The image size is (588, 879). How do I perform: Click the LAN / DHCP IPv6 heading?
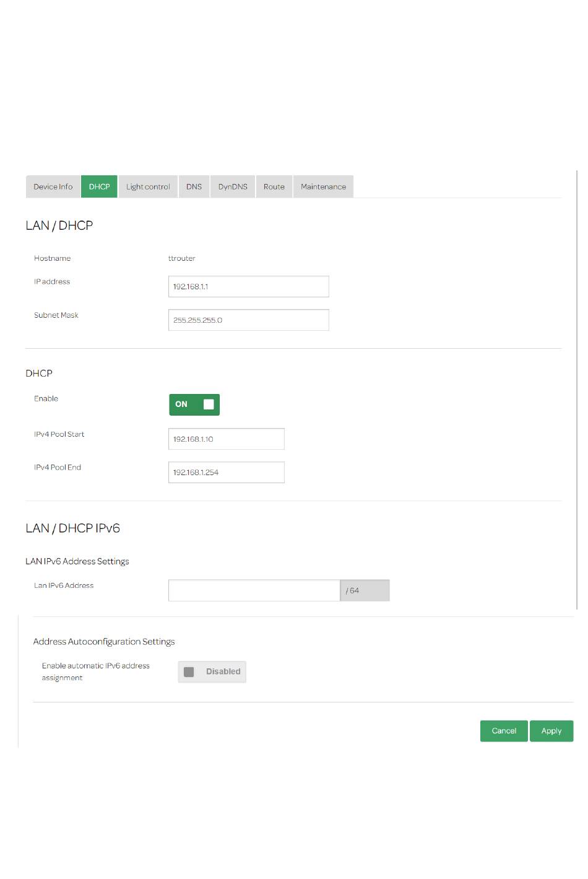pyautogui.click(x=73, y=528)
